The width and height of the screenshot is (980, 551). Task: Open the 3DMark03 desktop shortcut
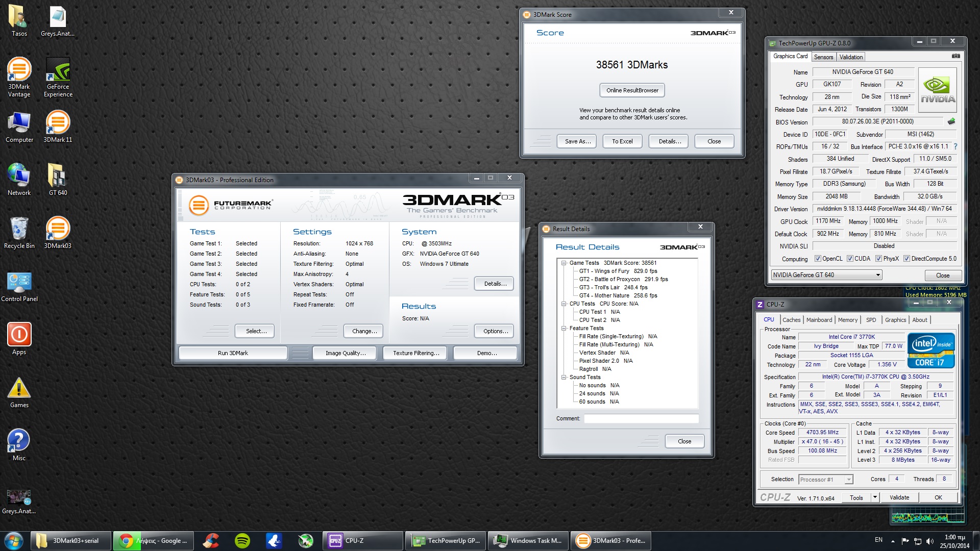pos(58,233)
